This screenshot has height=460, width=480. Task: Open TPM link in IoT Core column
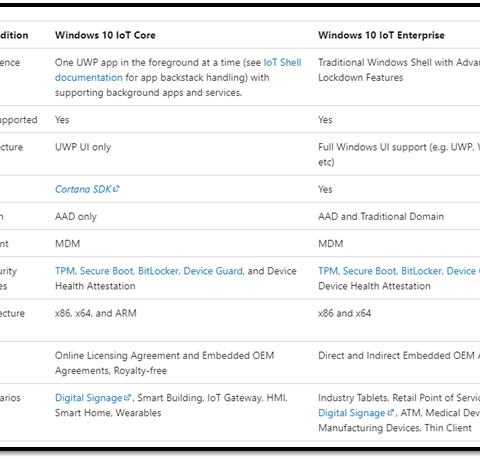coord(65,271)
